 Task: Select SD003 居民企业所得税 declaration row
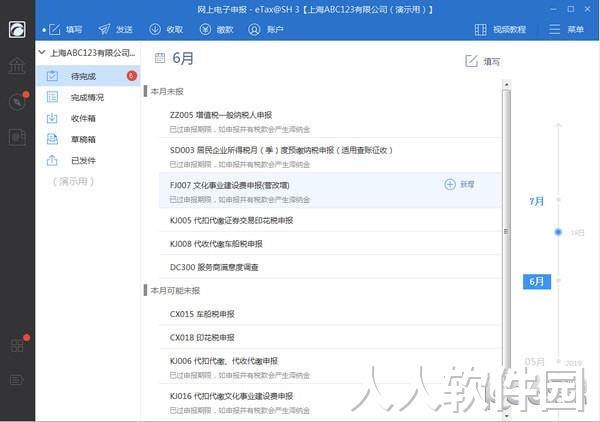click(330, 156)
